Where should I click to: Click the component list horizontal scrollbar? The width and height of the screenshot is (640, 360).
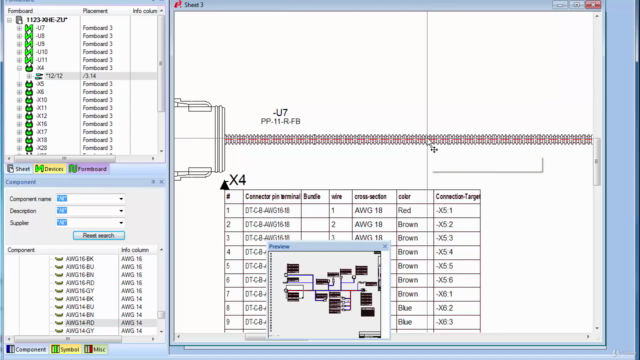(68, 339)
